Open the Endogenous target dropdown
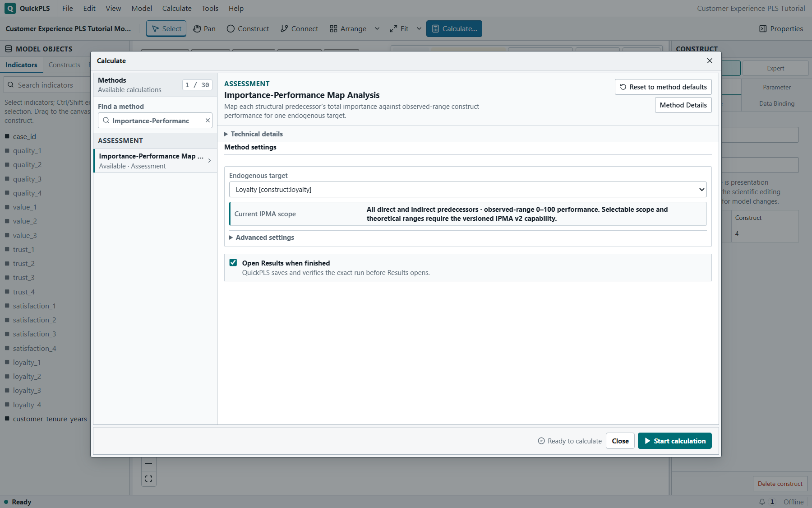This screenshot has height=508, width=812. tap(468, 190)
